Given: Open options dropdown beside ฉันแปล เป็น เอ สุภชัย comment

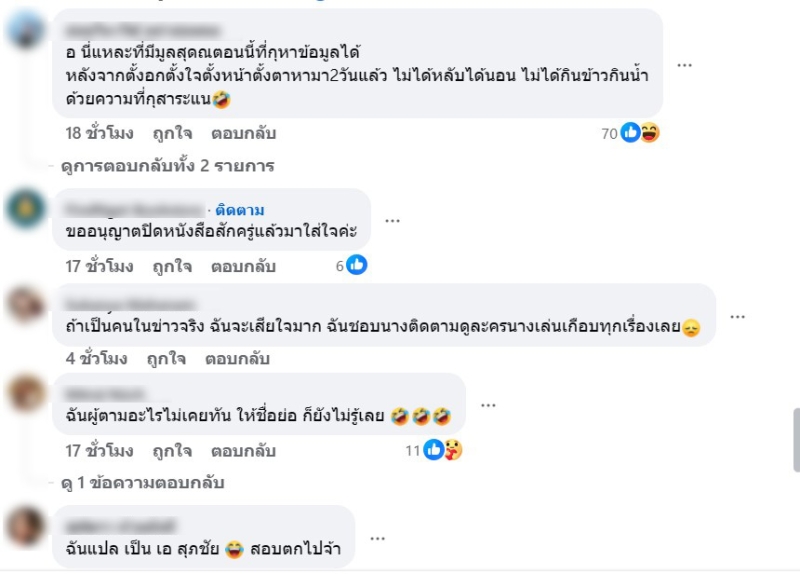Looking at the screenshot, I should [x=377, y=537].
